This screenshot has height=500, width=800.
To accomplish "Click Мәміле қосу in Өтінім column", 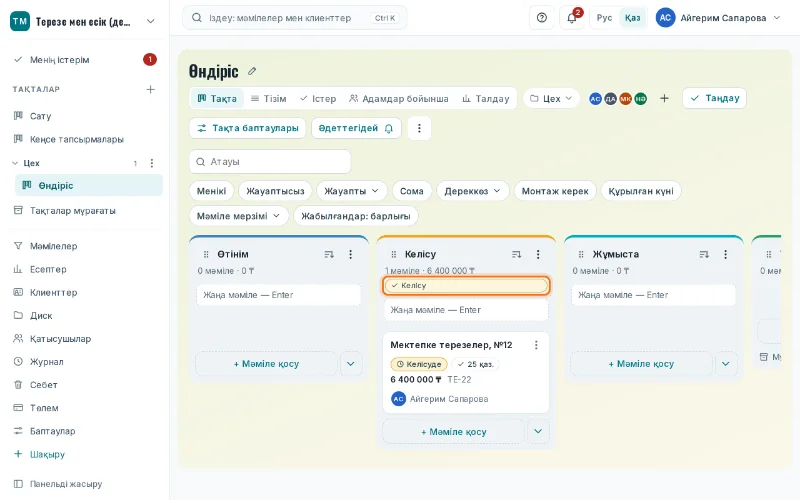I will [x=266, y=364].
